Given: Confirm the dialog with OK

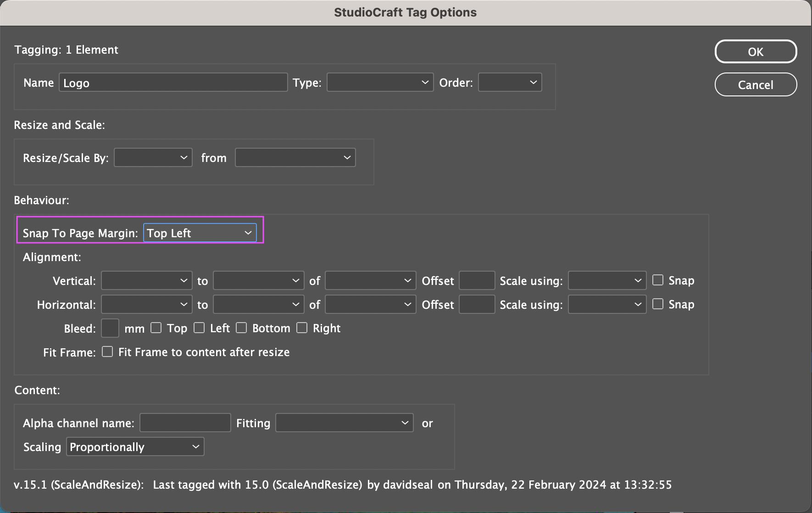Looking at the screenshot, I should click(756, 52).
